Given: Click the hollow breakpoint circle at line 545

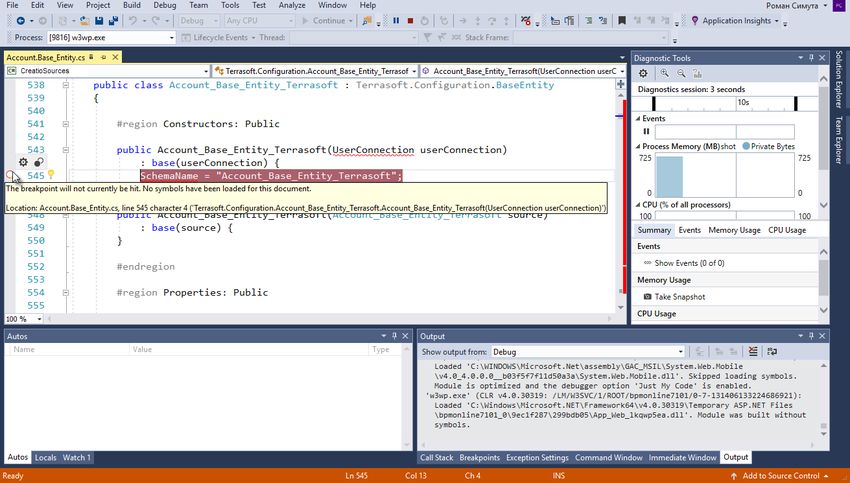Looking at the screenshot, I should tap(11, 175).
